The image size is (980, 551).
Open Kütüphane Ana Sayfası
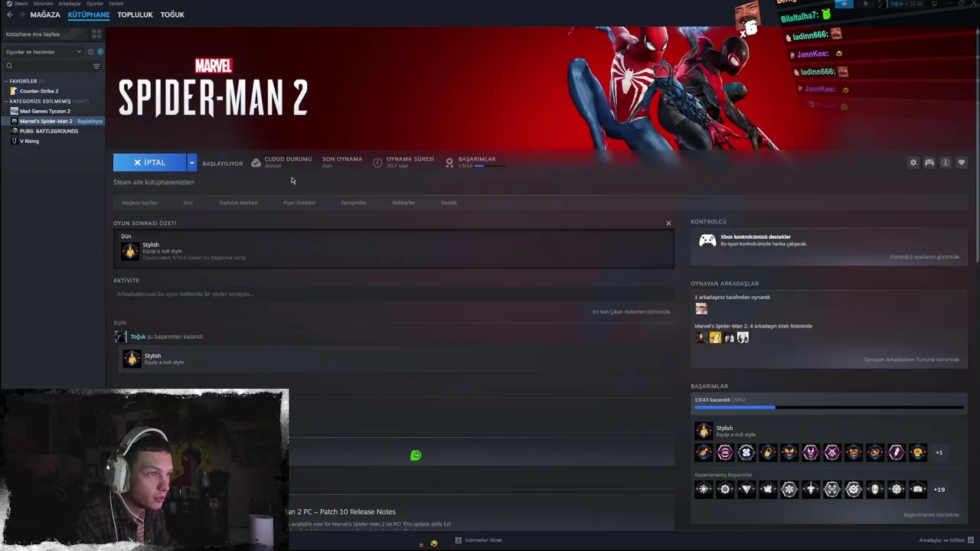coord(46,34)
